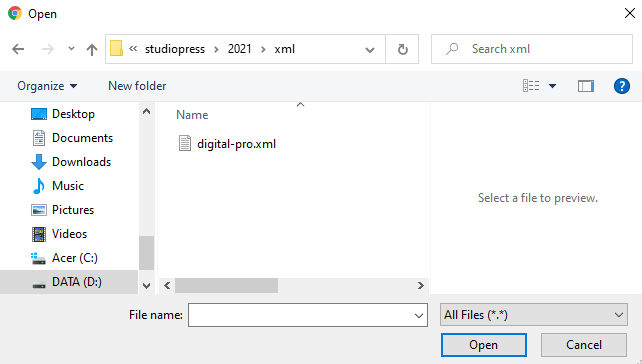Click into the File name field
The width and height of the screenshot is (642, 364).
click(x=307, y=315)
